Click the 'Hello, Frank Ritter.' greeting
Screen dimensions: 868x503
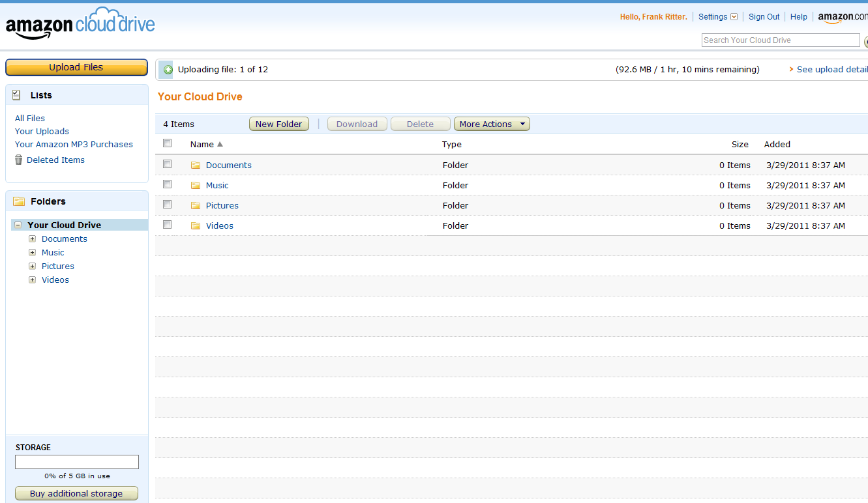coord(653,17)
